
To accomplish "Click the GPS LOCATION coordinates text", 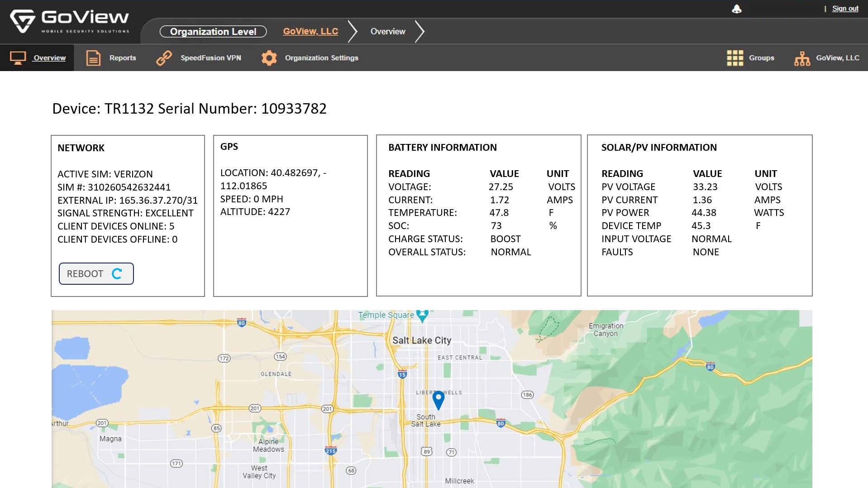I will (273, 179).
